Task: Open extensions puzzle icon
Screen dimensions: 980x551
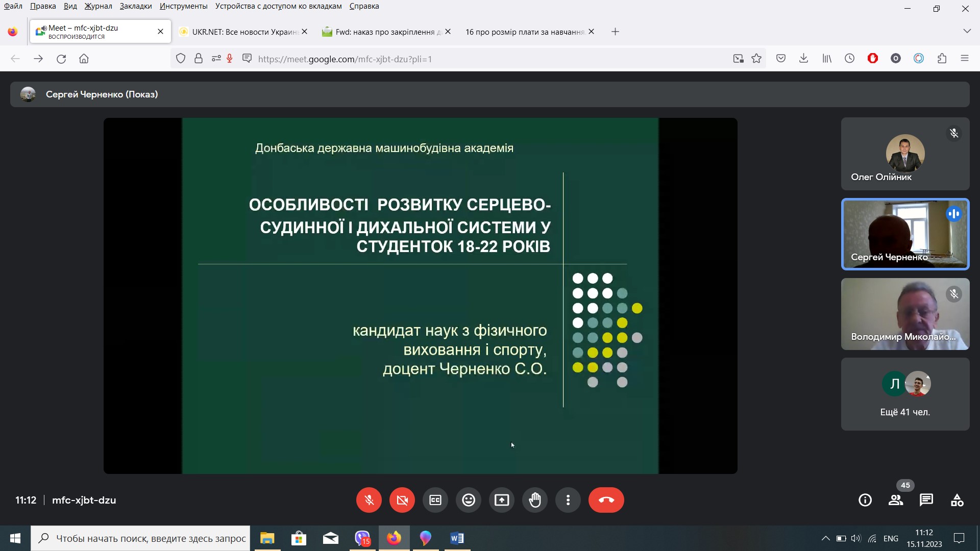Action: coord(942,59)
